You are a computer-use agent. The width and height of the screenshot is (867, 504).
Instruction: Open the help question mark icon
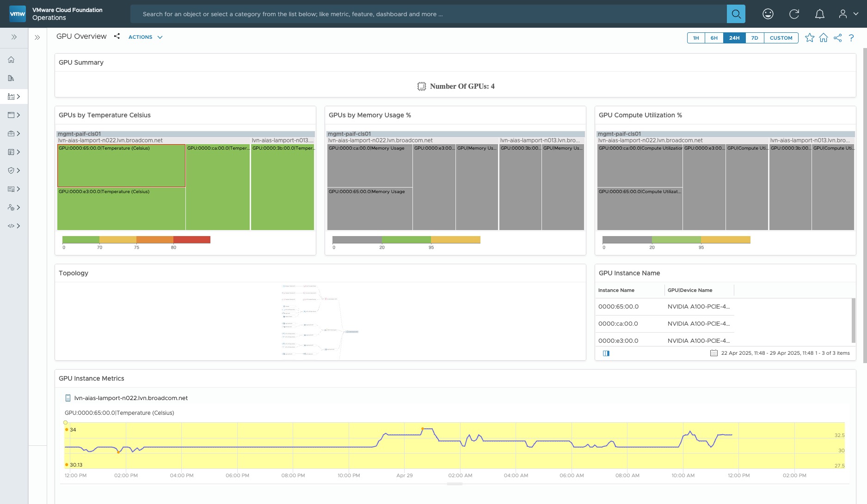click(x=851, y=38)
